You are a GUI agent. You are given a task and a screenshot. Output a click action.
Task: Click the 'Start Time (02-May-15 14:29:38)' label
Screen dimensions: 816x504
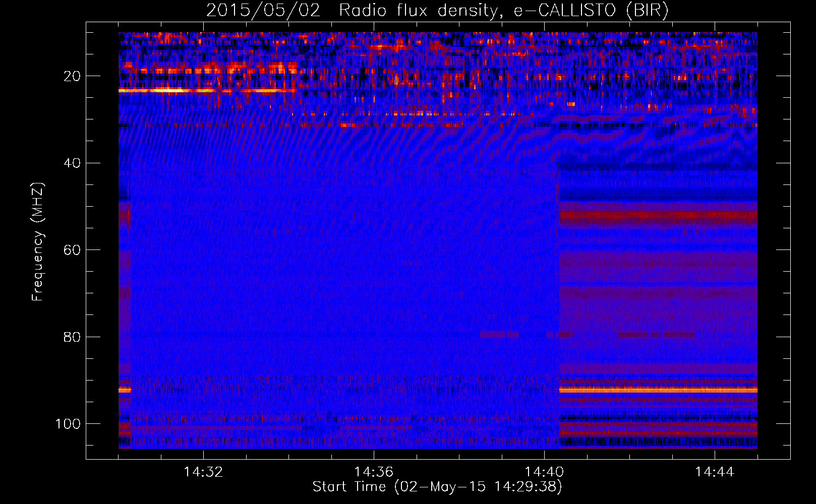[x=437, y=487]
